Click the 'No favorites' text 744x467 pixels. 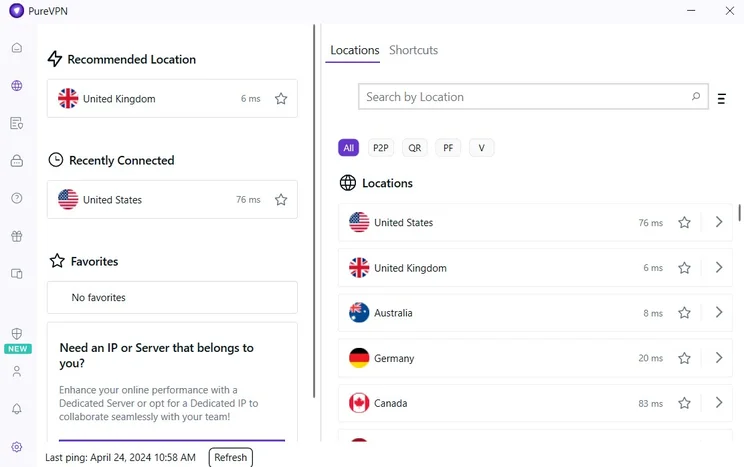98,298
